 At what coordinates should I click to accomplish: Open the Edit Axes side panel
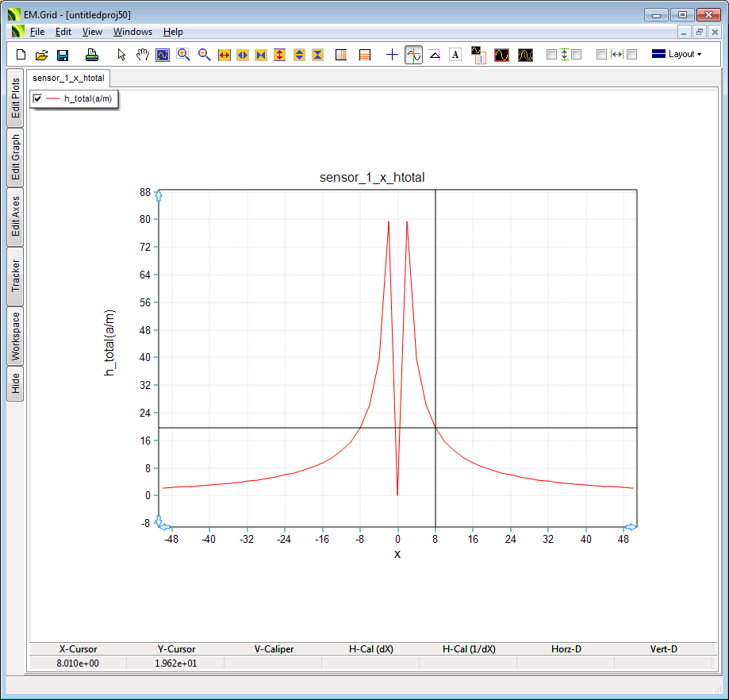[15, 217]
